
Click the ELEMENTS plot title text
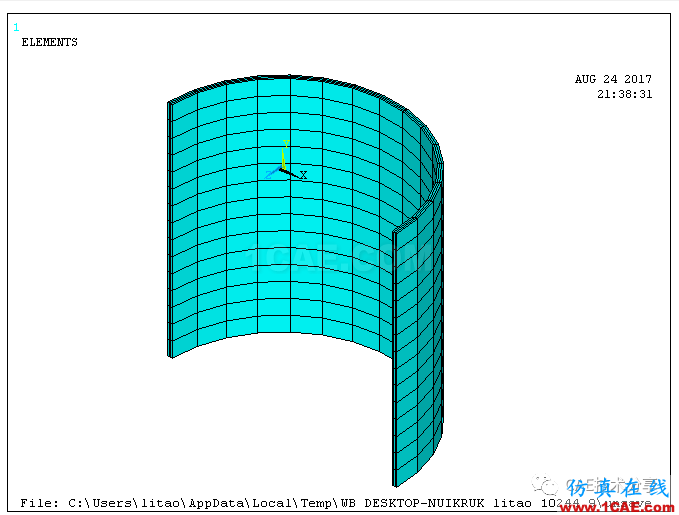[x=49, y=42]
